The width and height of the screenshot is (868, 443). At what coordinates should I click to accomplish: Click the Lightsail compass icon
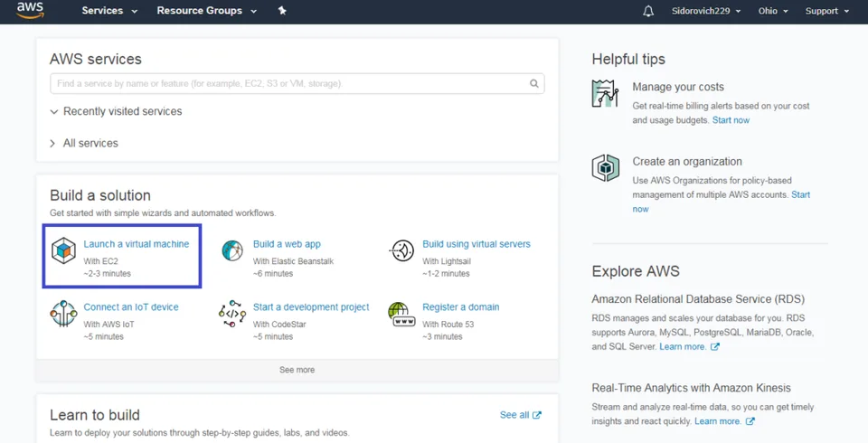click(402, 250)
